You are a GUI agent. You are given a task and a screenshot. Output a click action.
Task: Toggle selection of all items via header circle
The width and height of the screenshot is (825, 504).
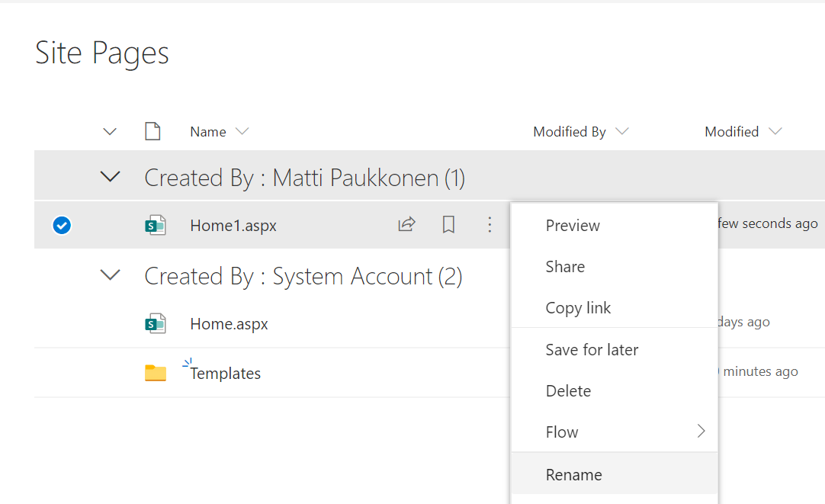(62, 130)
